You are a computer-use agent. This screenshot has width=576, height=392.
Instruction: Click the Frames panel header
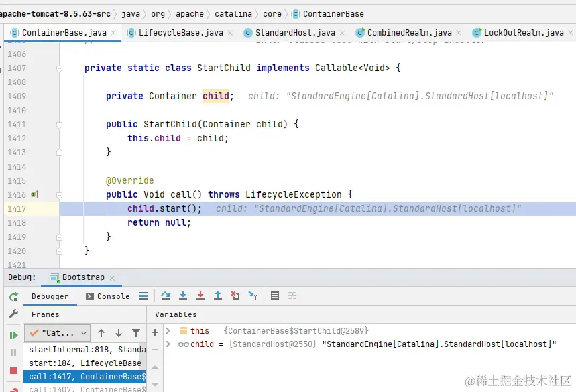(x=45, y=314)
